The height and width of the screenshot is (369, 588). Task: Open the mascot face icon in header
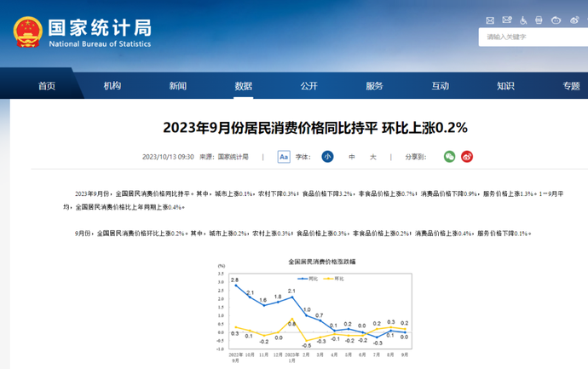point(556,20)
